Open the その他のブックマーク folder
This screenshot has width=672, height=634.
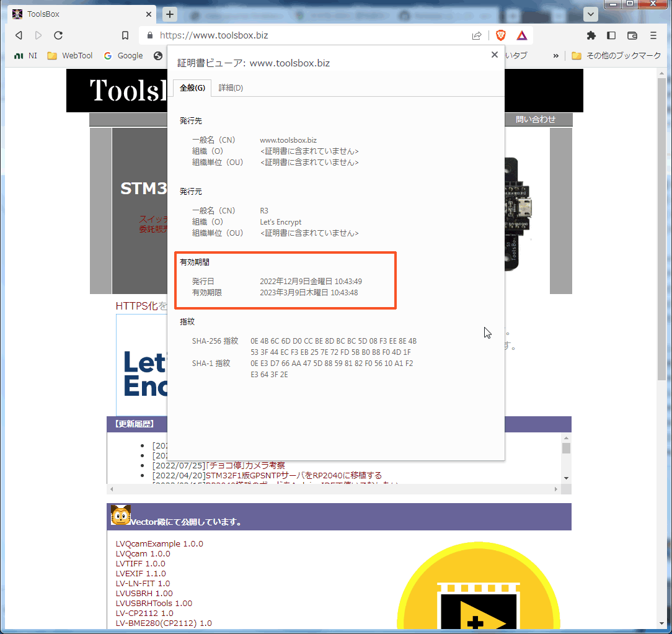[616, 56]
